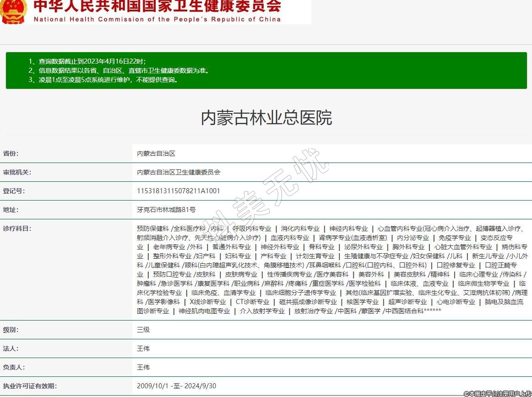The height and width of the screenshot is (397, 532).
Task: Click the 法人 row value 王伟
Action: coord(143,348)
